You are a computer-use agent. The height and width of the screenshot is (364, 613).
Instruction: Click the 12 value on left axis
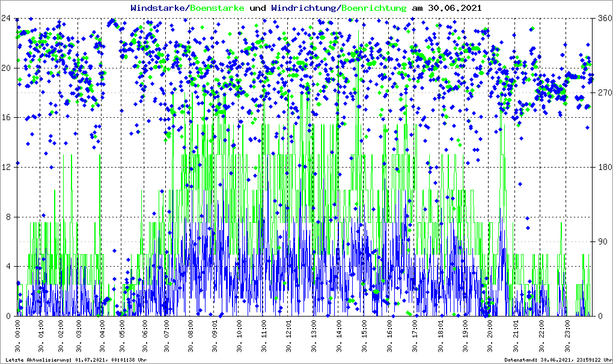(8, 167)
